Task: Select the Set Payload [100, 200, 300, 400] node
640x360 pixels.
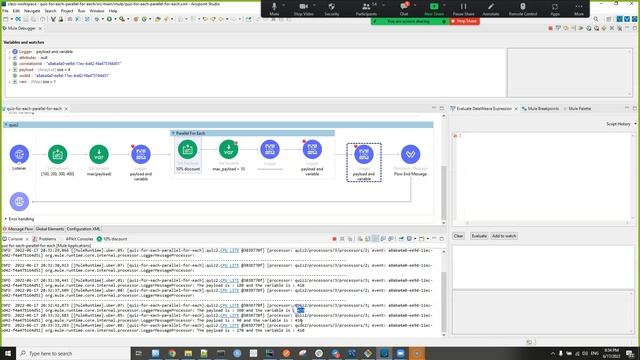Action: pyautogui.click(x=58, y=154)
